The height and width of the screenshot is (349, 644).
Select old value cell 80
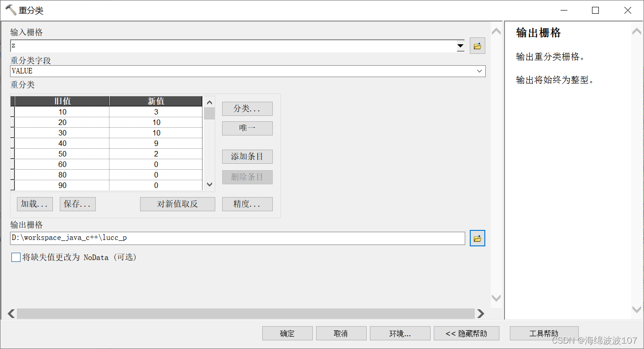[x=62, y=175]
